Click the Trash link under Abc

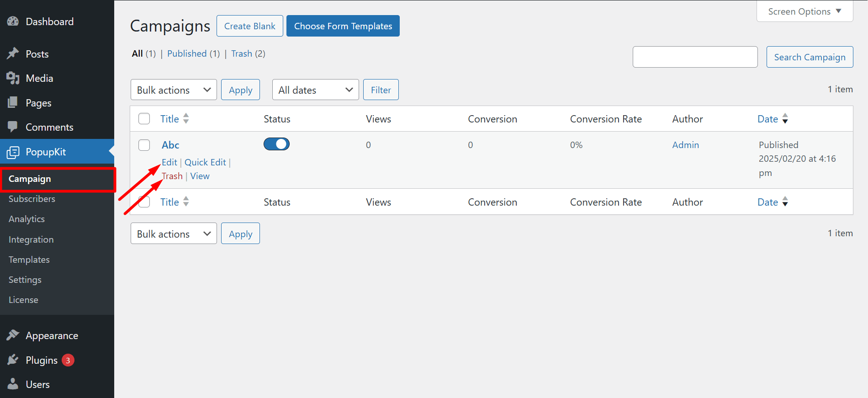(173, 176)
